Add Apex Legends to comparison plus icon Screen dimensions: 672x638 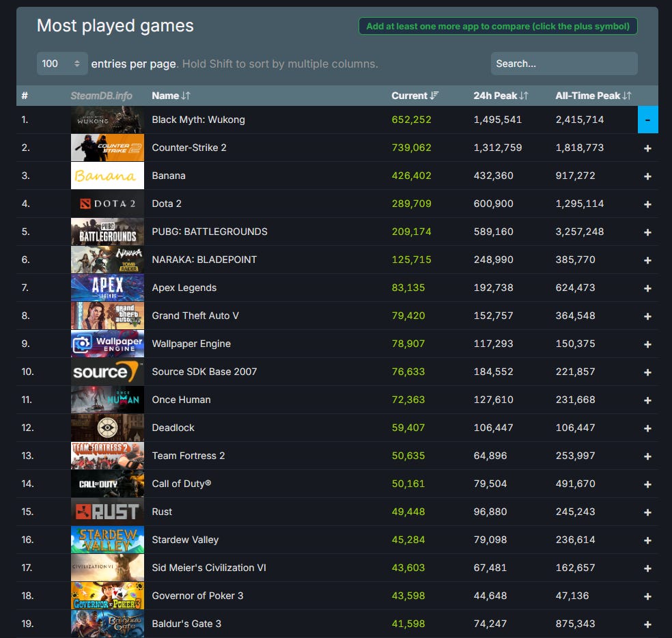647,288
